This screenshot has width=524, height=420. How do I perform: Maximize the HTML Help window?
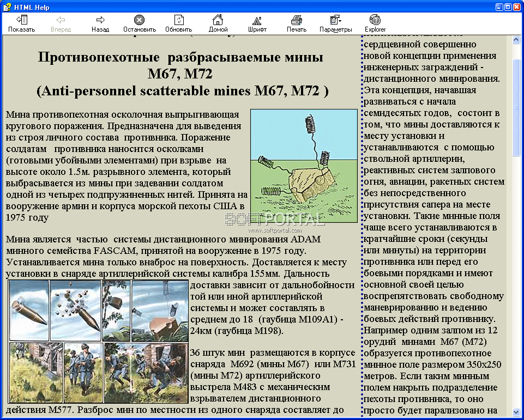pyautogui.click(x=508, y=7)
